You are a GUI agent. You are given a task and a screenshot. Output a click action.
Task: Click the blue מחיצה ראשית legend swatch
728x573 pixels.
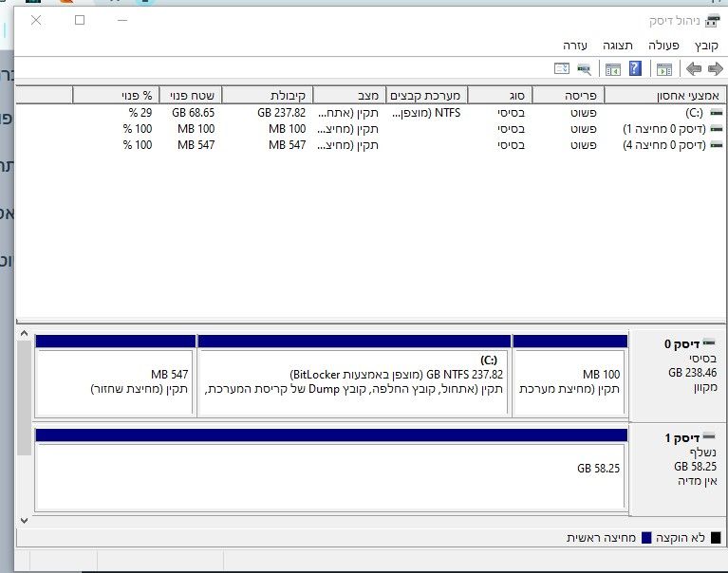[x=646, y=538]
